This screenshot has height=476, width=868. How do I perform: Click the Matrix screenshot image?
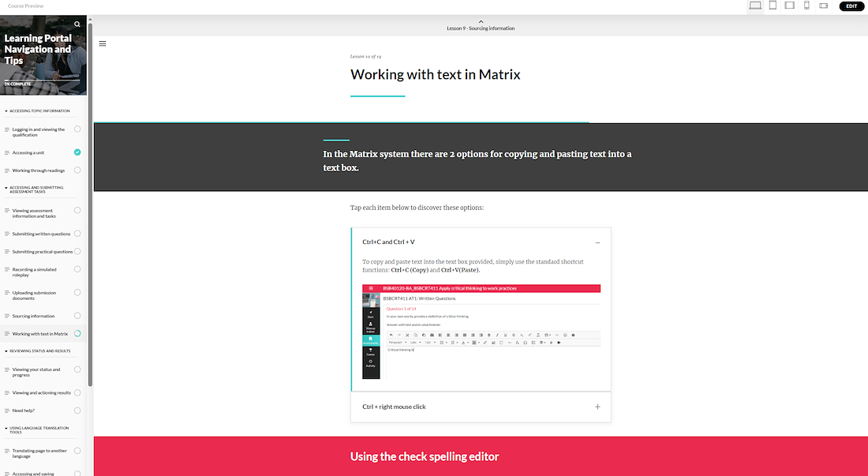coord(481,332)
